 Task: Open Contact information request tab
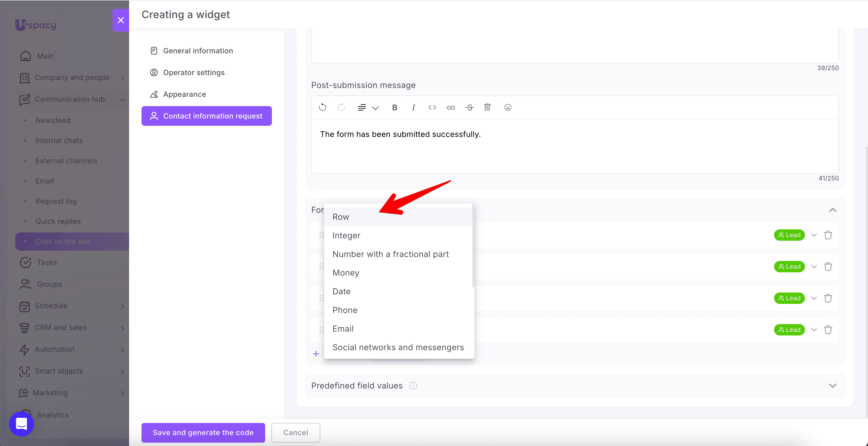click(x=206, y=116)
